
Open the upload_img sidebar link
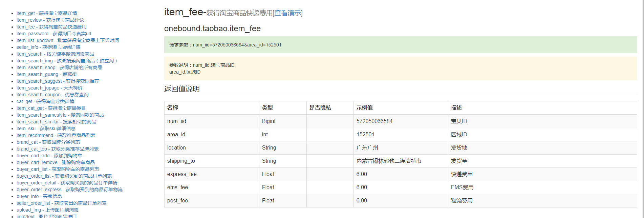point(47,210)
